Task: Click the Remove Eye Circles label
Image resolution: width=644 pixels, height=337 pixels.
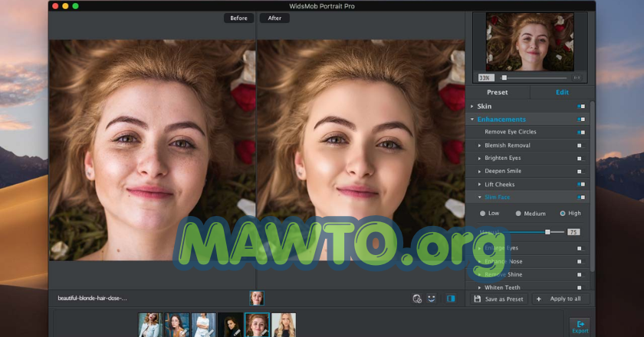Action: click(510, 132)
